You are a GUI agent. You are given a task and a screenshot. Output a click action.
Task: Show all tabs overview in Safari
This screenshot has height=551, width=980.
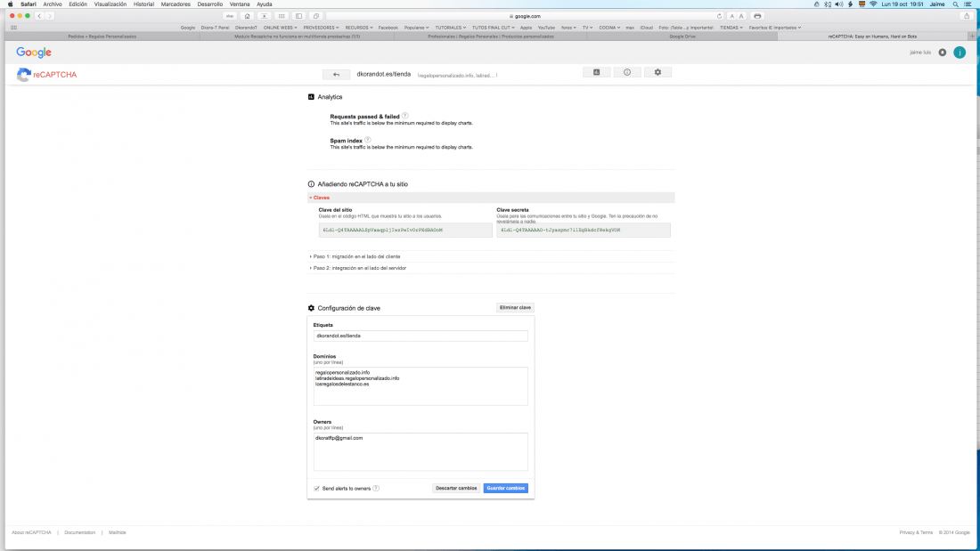pyautogui.click(x=315, y=16)
